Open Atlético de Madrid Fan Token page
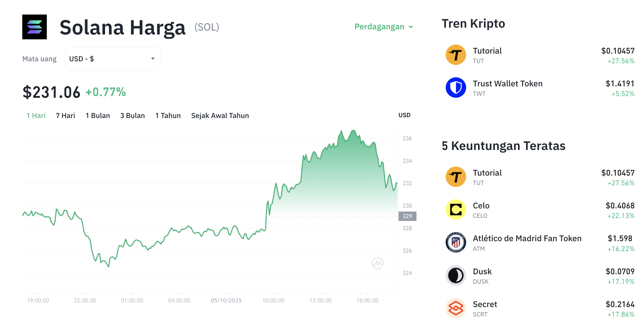Viewport: 644px width, 329px height. (x=527, y=239)
